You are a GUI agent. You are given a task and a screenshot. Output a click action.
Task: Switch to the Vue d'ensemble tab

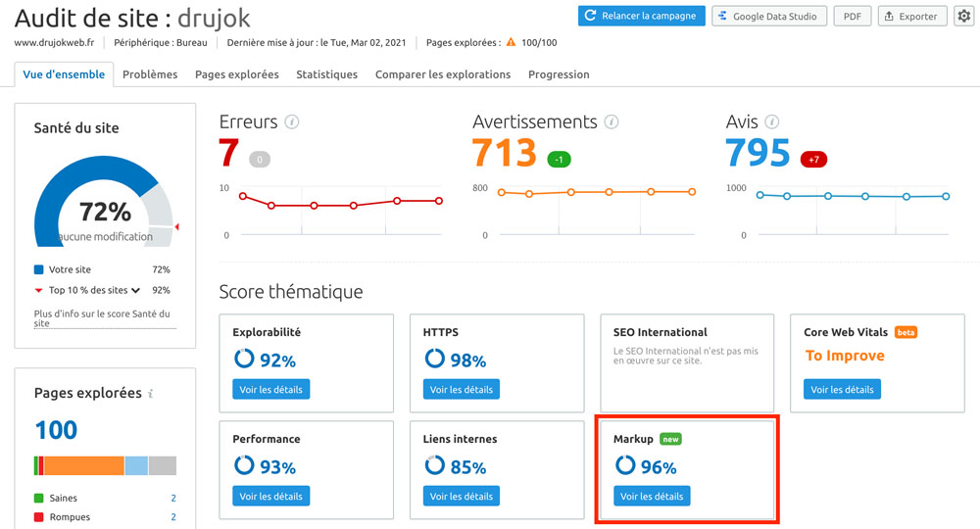point(64,74)
